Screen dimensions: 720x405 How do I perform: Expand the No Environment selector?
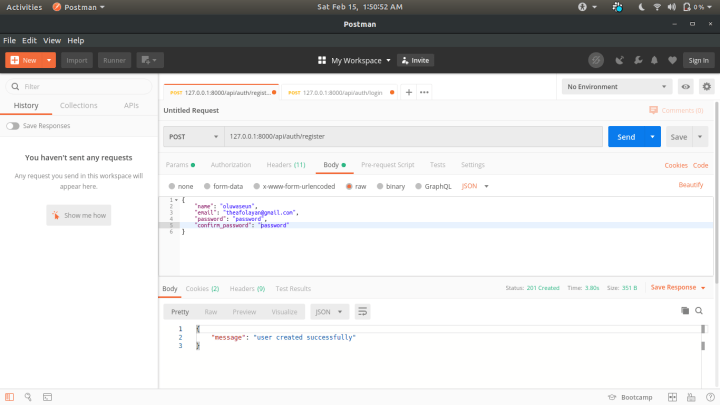pos(616,87)
